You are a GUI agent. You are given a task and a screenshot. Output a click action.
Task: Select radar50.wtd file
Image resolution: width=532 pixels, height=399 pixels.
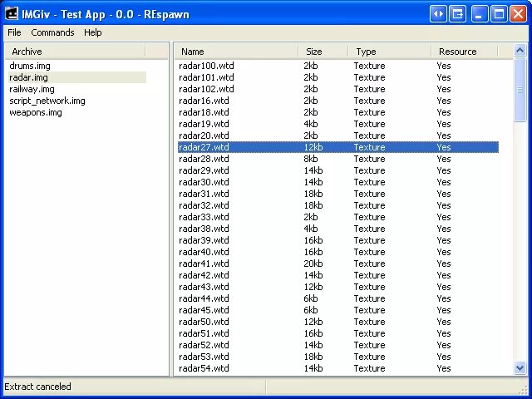338,322
